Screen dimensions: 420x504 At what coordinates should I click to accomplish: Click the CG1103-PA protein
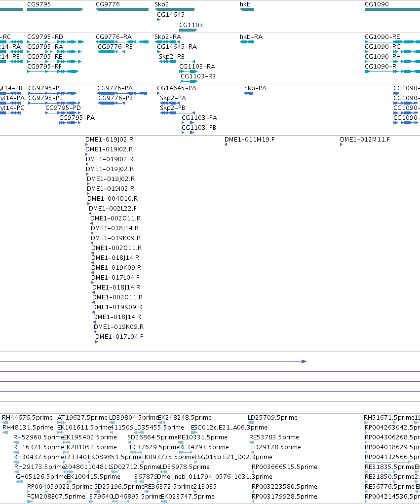pyautogui.click(x=199, y=118)
